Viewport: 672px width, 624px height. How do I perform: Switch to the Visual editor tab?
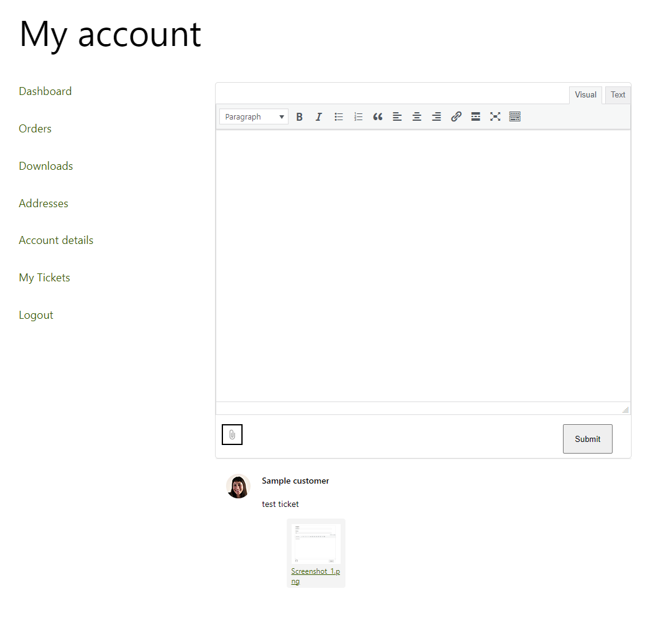[x=585, y=94]
